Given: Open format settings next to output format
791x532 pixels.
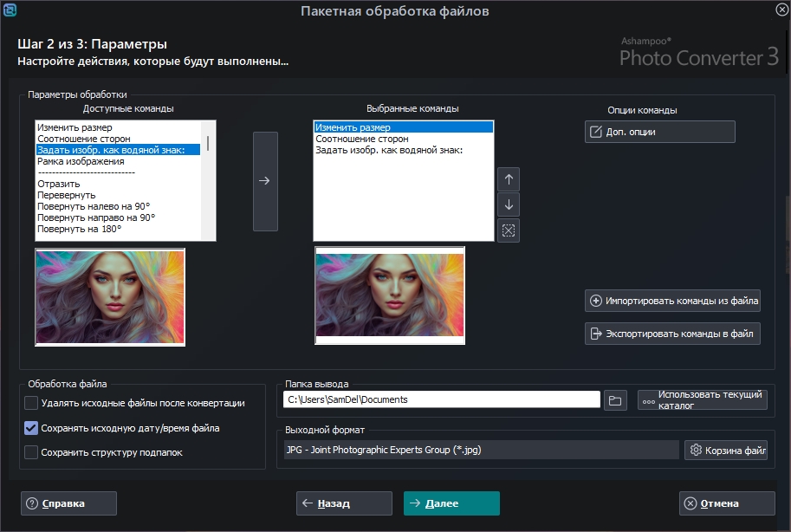Looking at the screenshot, I should 725,450.
